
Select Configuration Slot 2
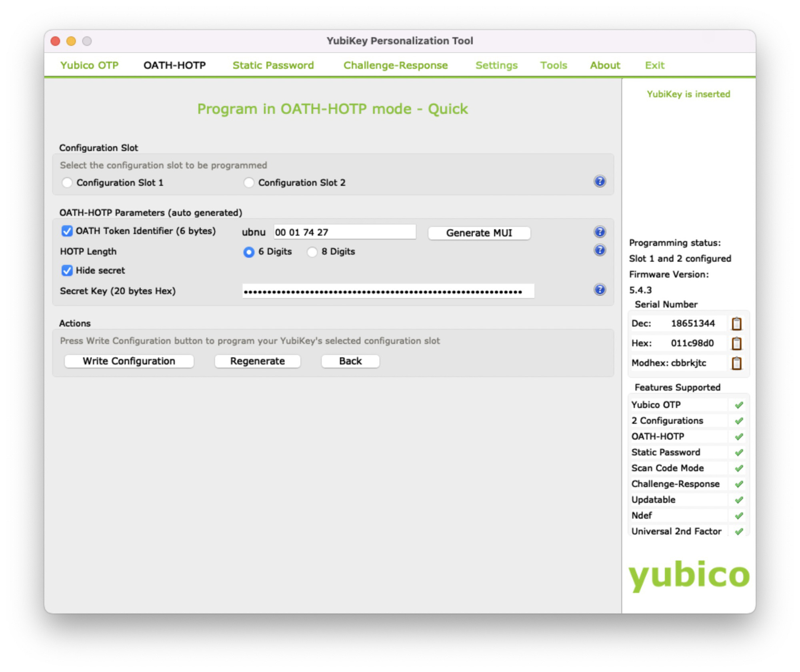coord(249,183)
